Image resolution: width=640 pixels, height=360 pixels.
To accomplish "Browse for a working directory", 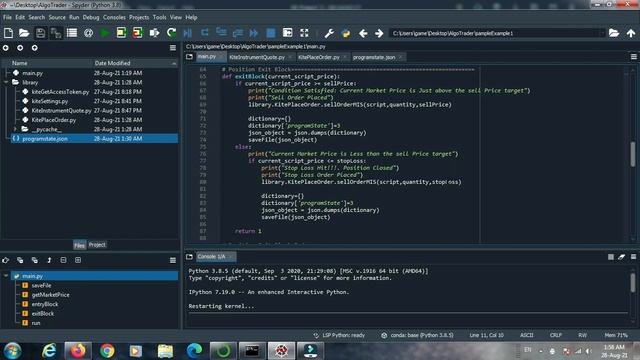I will pyautogui.click(x=614, y=33).
